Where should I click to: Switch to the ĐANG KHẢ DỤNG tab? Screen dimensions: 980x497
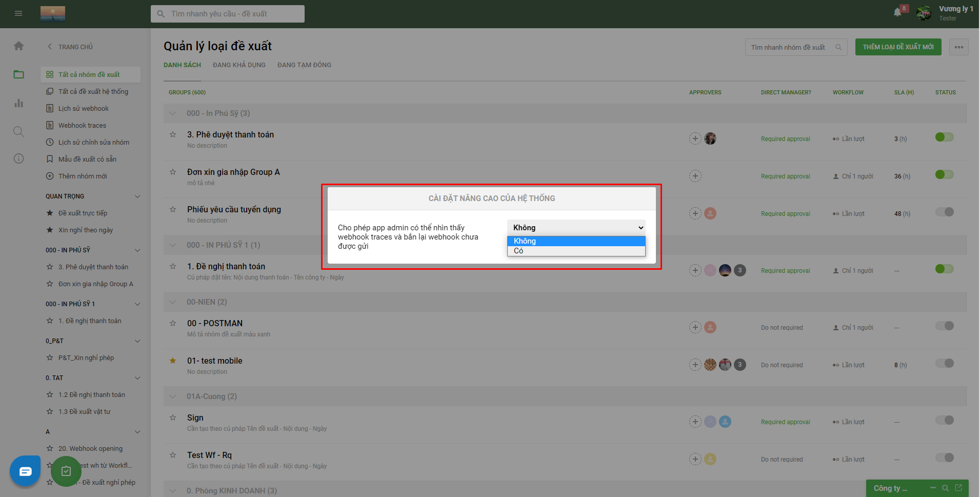(239, 65)
